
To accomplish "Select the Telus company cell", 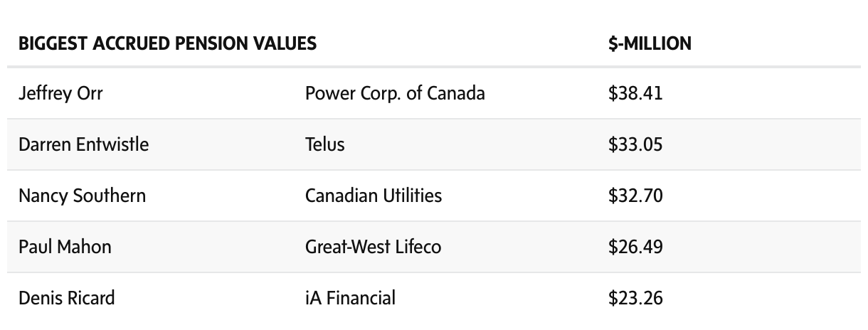I will click(x=324, y=144).
